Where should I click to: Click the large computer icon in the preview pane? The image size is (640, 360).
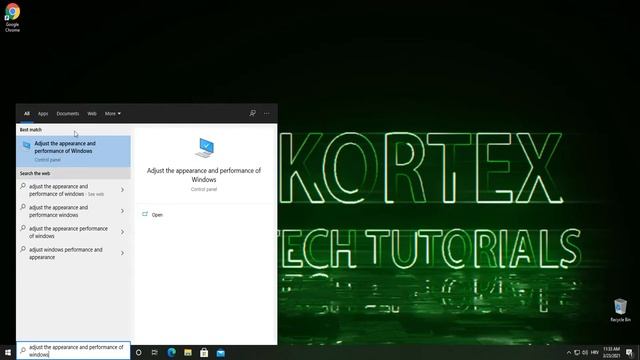(205, 148)
